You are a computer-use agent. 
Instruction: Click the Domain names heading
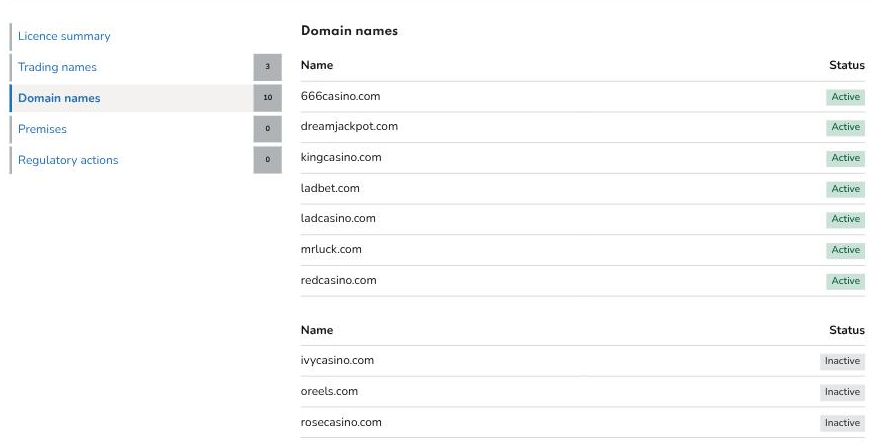[x=349, y=31]
